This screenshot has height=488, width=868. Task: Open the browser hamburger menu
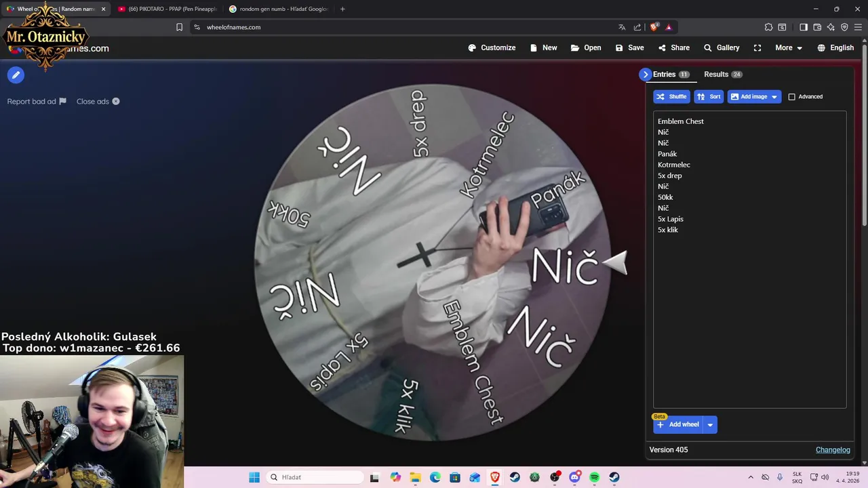click(x=859, y=27)
